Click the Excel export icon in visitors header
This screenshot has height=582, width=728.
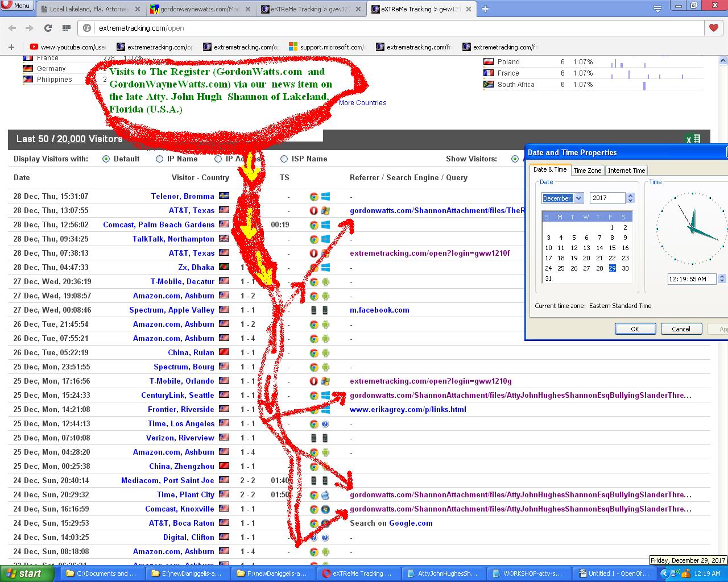pos(693,139)
